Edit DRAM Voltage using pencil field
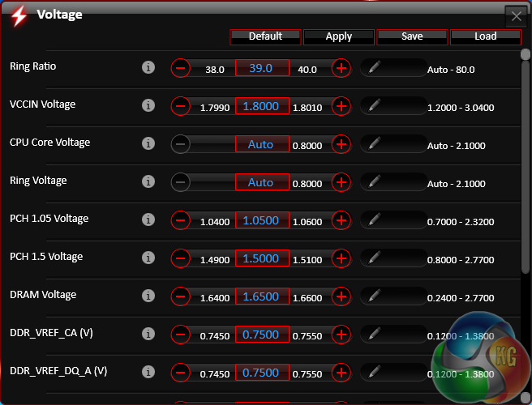532x405 pixels. click(x=393, y=296)
